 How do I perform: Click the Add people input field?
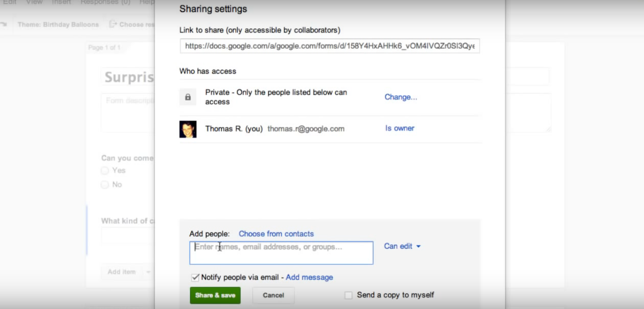[281, 253]
